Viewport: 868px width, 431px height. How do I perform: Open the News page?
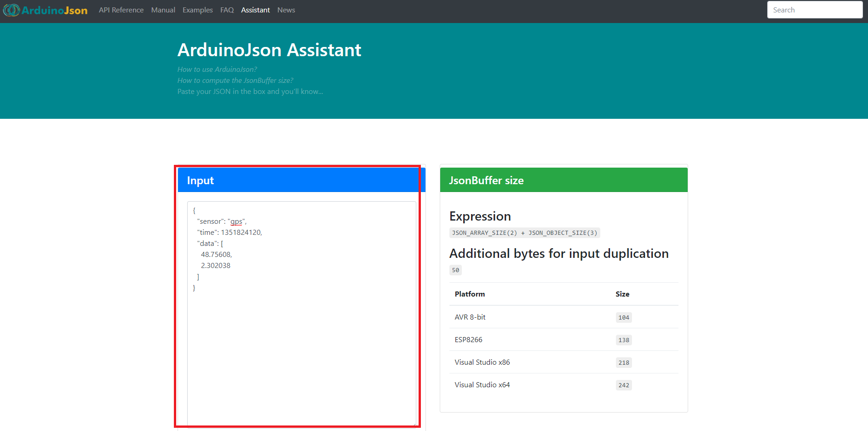(286, 10)
